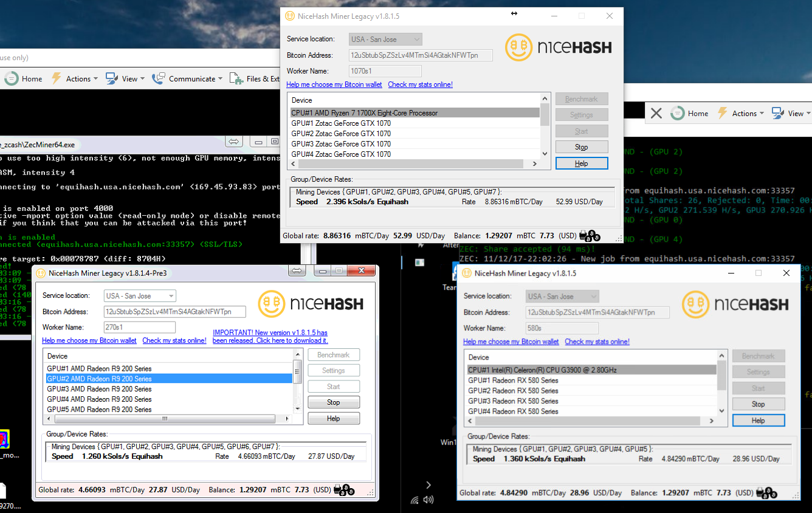Open the Communicate menu
This screenshot has height=513, width=812.
click(188, 78)
